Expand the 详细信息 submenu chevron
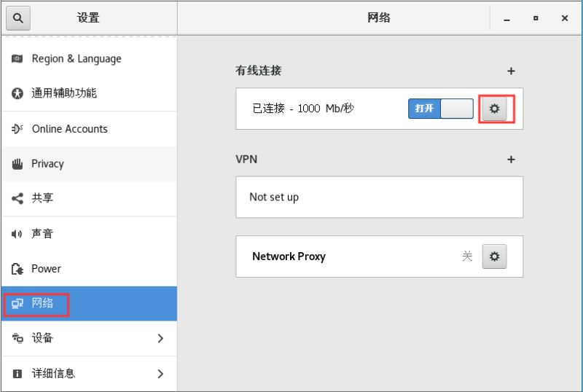This screenshot has height=392, width=583. 160,374
